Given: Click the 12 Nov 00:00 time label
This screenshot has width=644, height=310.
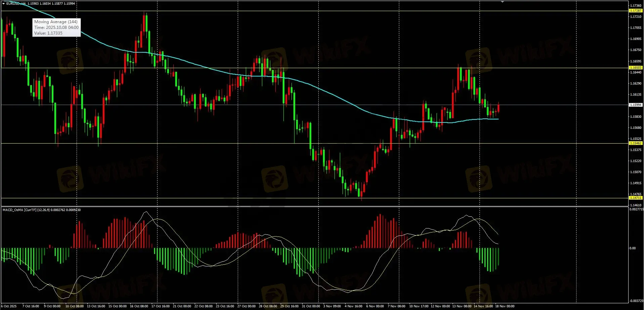Looking at the screenshot, I should point(440,306).
